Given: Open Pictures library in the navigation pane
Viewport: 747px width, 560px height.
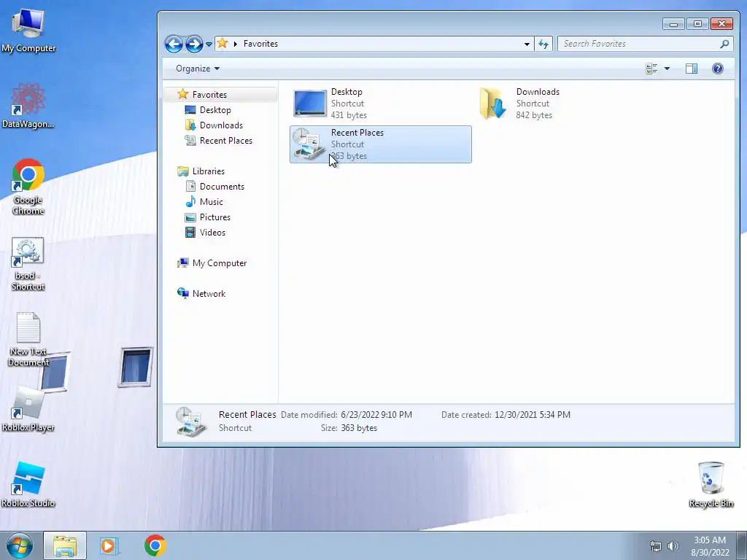Looking at the screenshot, I should tap(215, 217).
